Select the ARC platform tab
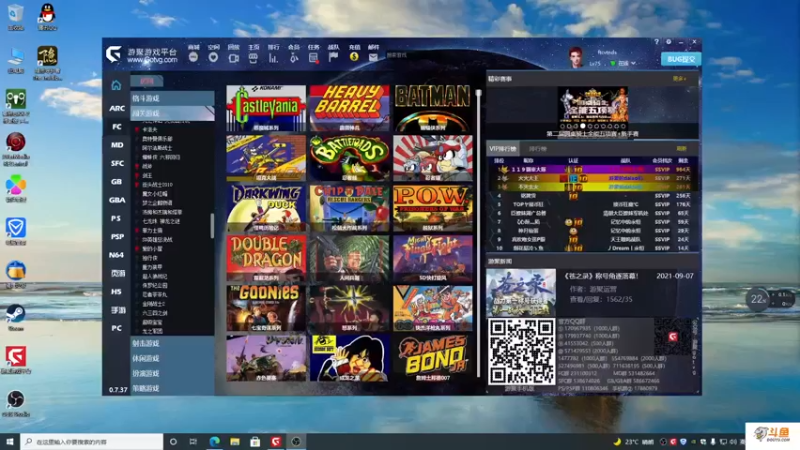The width and height of the screenshot is (800, 450). pyautogui.click(x=117, y=108)
